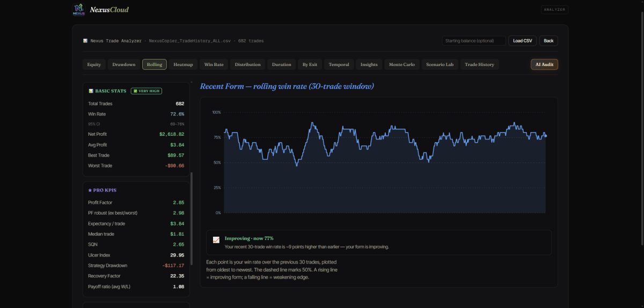Click the SQN value 2.65
Screen dimensions: 644x308
(x=179, y=244)
